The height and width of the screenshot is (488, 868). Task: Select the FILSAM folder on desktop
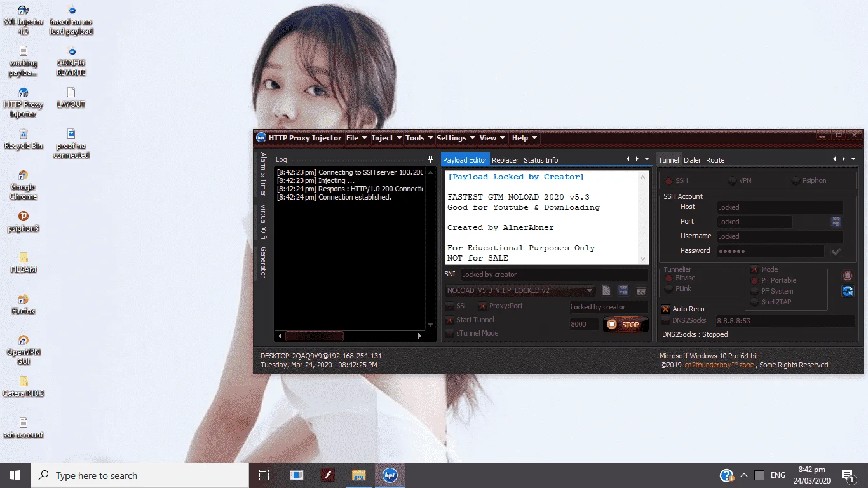tap(24, 263)
